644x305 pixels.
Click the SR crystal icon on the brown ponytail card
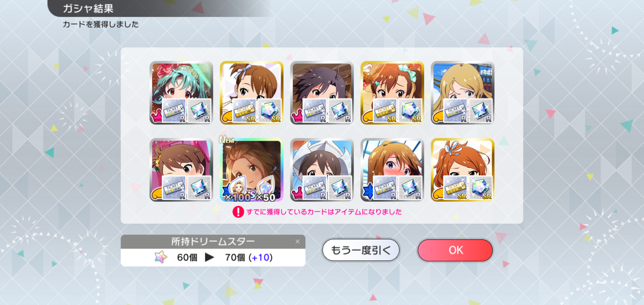point(269,110)
